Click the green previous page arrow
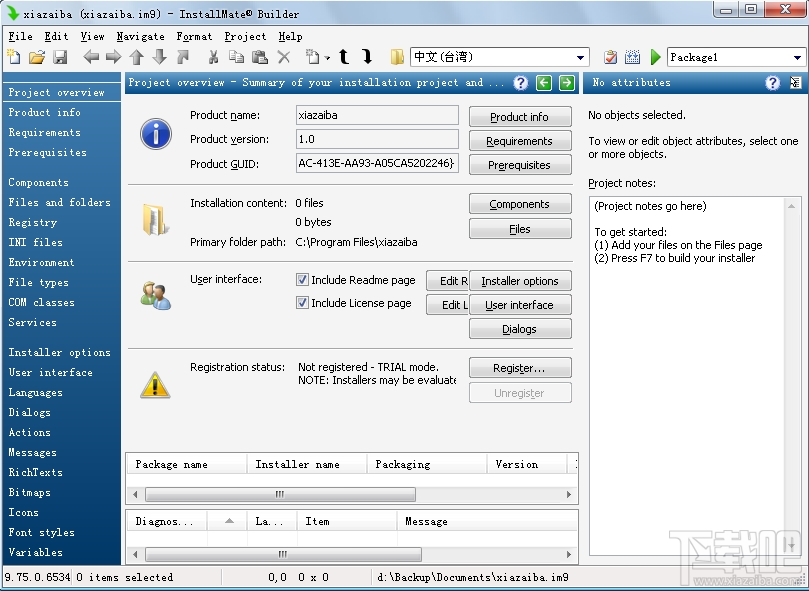The image size is (809, 591). [544, 83]
